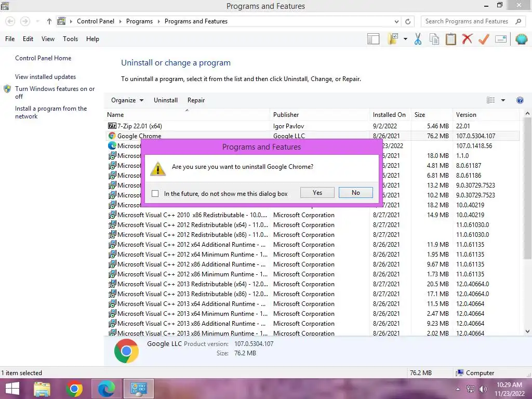Click the red X Delete toolbar icon

(x=467, y=39)
